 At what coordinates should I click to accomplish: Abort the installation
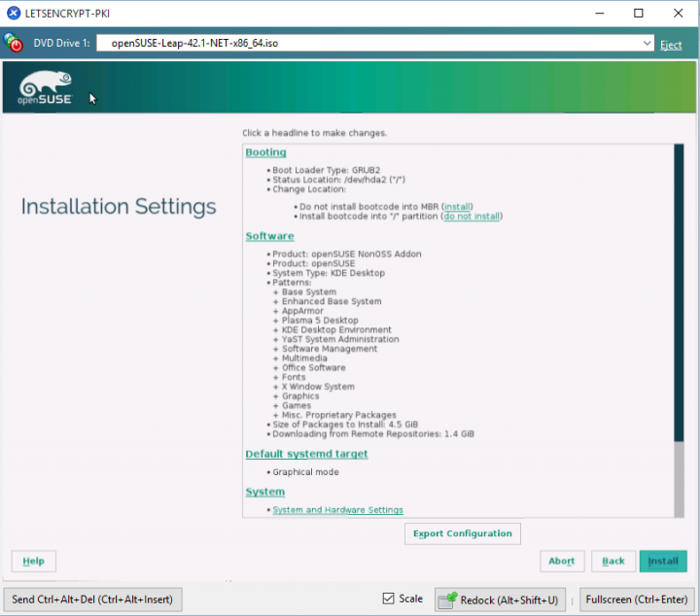pyautogui.click(x=561, y=561)
